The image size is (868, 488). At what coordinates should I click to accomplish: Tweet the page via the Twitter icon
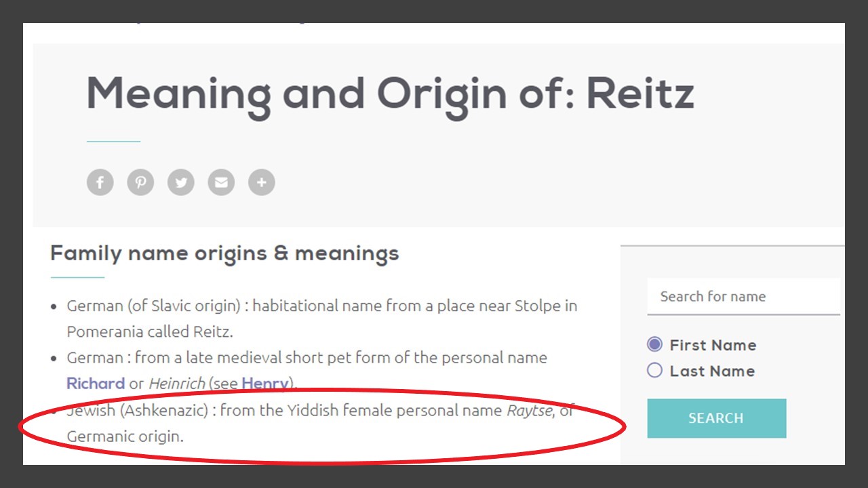(x=180, y=182)
